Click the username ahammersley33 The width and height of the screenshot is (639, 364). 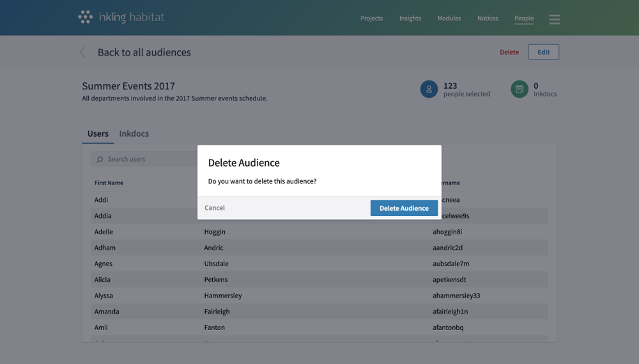[456, 296]
